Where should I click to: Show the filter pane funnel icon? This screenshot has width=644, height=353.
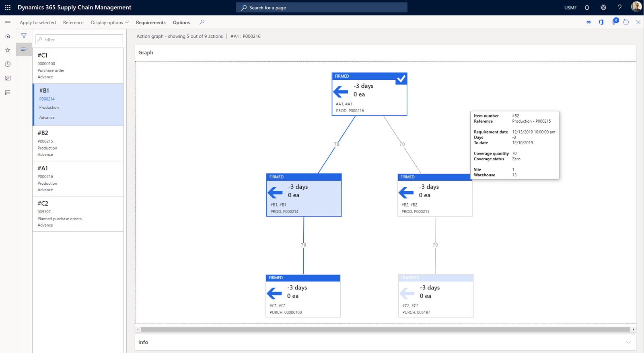tap(24, 36)
